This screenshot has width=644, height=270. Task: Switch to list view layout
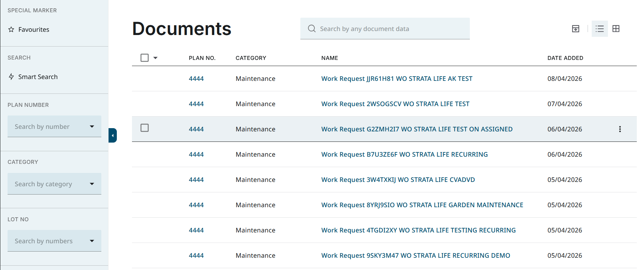pyautogui.click(x=599, y=29)
